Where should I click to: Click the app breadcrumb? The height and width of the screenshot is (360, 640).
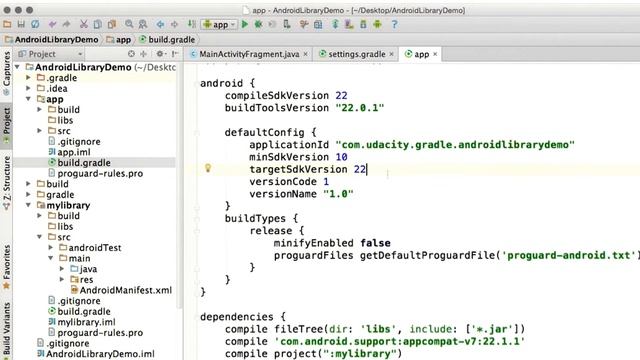point(119,40)
